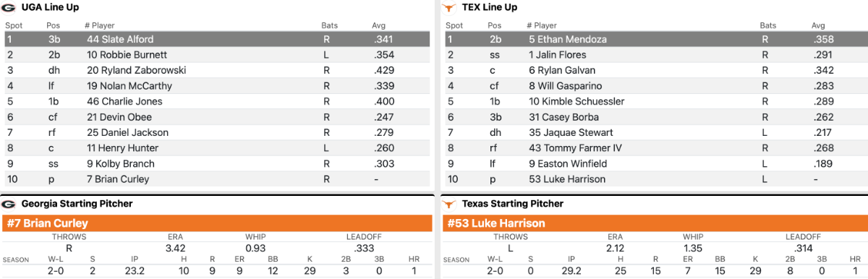Select the Slate Alford lineup row

217,39
